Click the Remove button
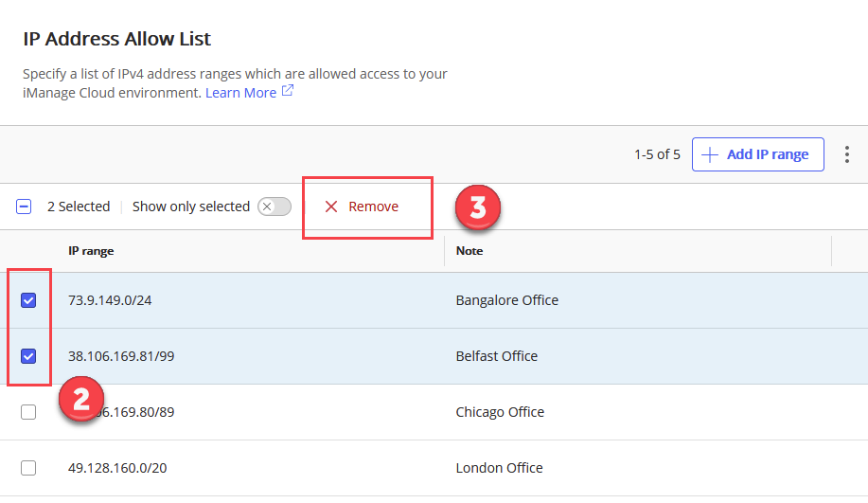The height and width of the screenshot is (503, 868). (x=363, y=207)
